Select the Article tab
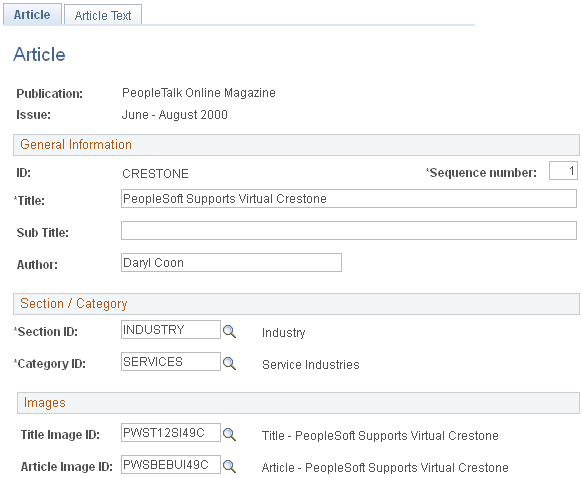Viewport: 583px width, 478px height. click(x=32, y=14)
